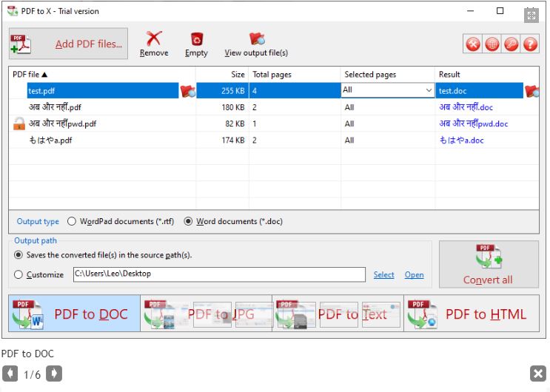550x392 pixels.
Task: Click the Total pages column header
Action: point(295,75)
